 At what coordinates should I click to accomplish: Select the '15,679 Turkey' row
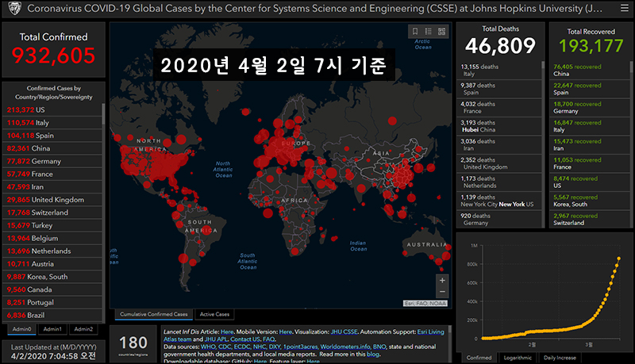[52, 225]
